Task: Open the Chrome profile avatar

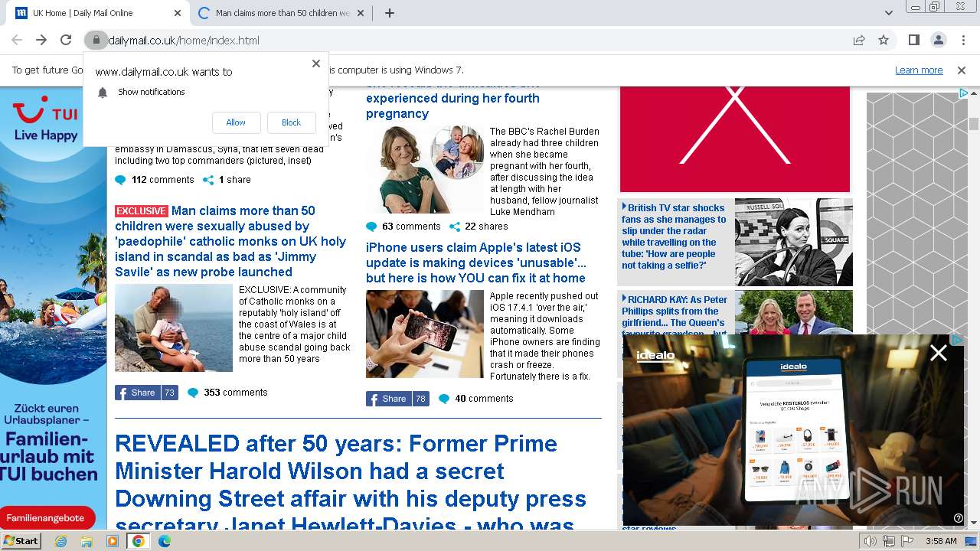Action: [x=938, y=40]
